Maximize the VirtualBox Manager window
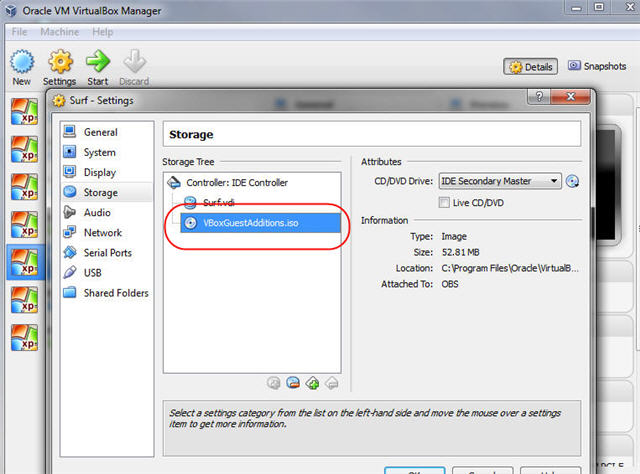Image resolution: width=640 pixels, height=474 pixels. pos(599,7)
